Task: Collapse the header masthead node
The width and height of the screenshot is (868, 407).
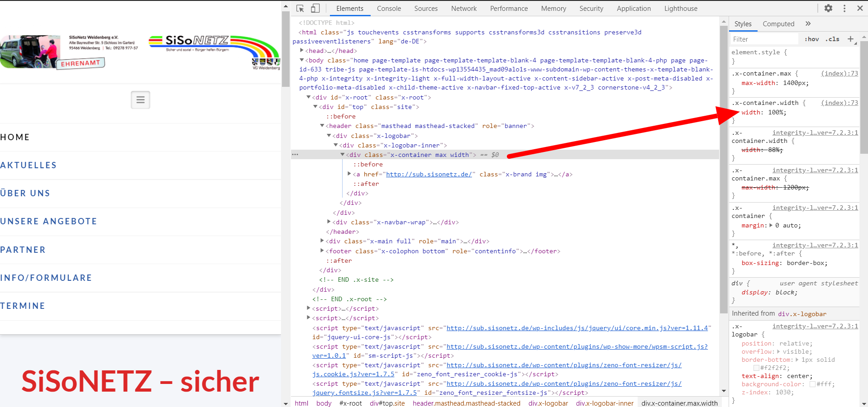Action: 322,126
